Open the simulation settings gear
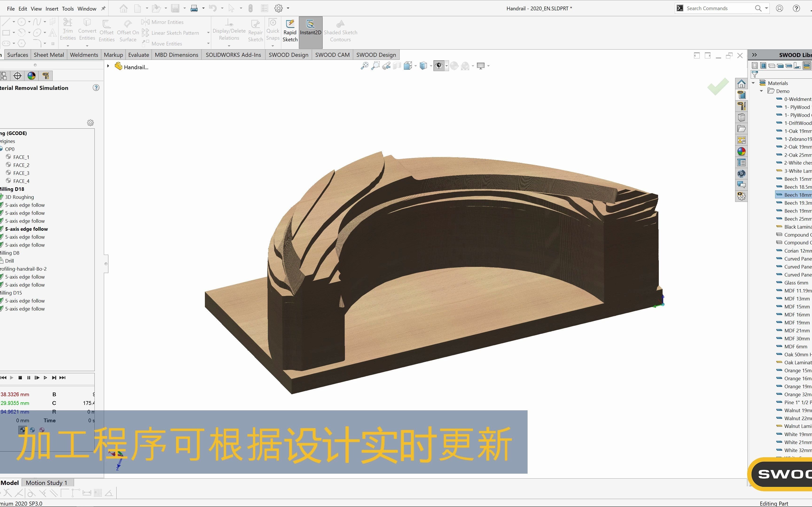This screenshot has width=812, height=507. pyautogui.click(x=90, y=123)
